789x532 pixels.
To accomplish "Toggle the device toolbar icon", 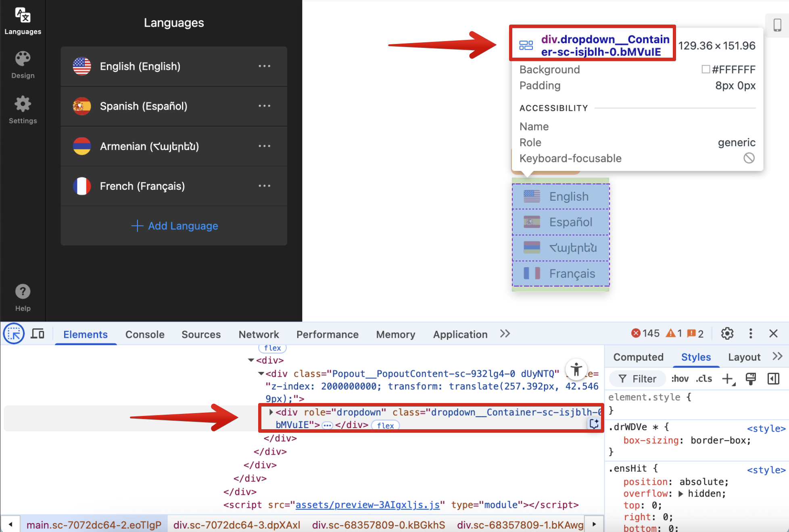I will point(38,334).
